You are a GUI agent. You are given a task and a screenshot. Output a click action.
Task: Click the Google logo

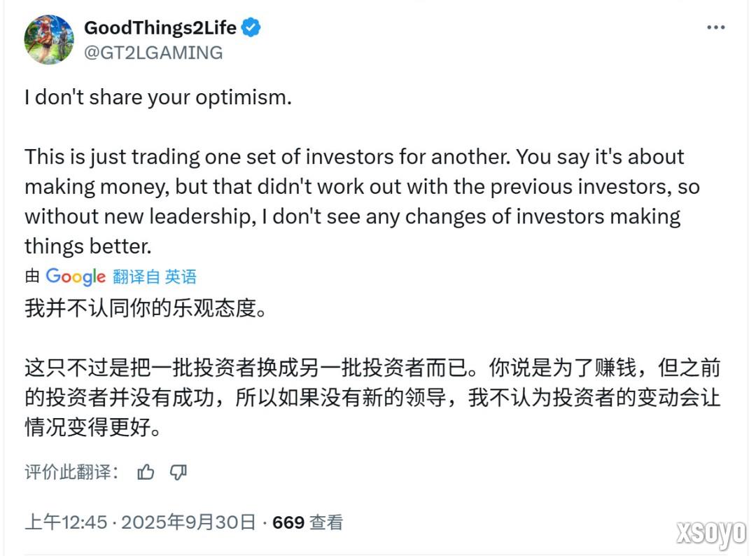(x=74, y=277)
